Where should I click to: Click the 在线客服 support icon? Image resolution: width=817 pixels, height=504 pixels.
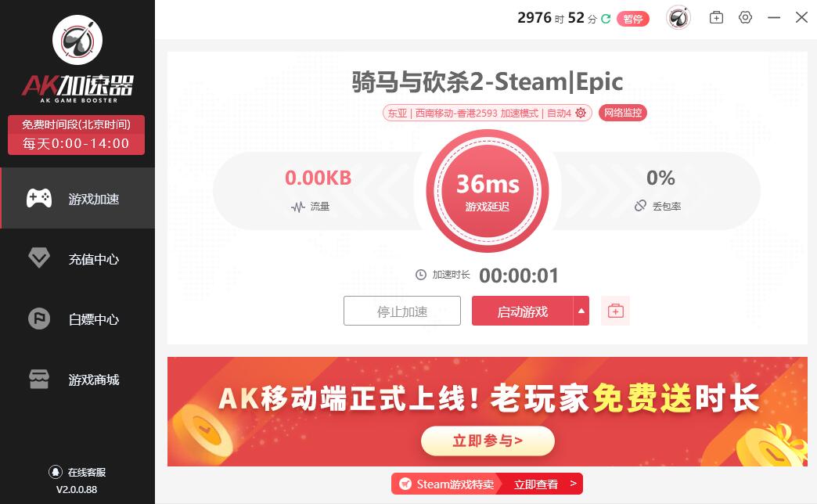[56, 472]
